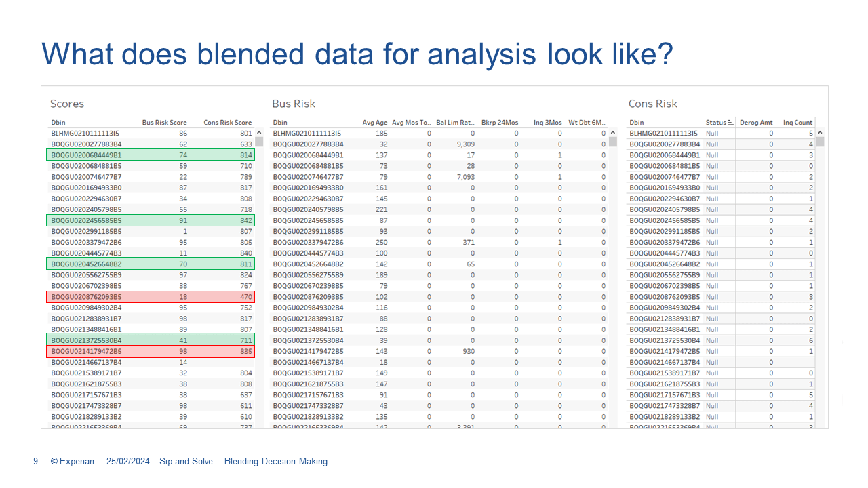Viewport: 868px width, 488px height.
Task: Select green-highlighted row BOQGU0202456585B5 in Scores
Action: 151,220
